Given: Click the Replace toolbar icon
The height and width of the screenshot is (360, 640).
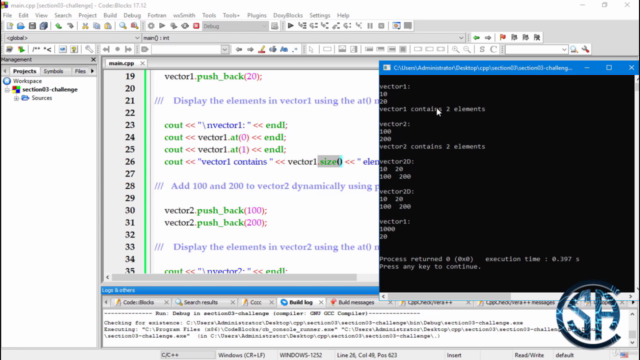Looking at the screenshot, I should [x=134, y=26].
